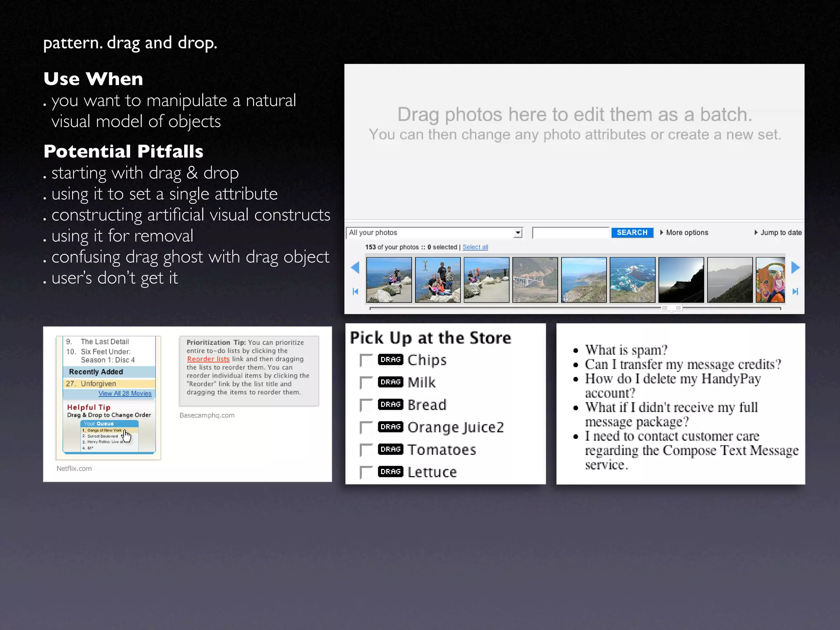Click the DRAG handle beside Chips
This screenshot has height=630, width=840.
pos(390,360)
